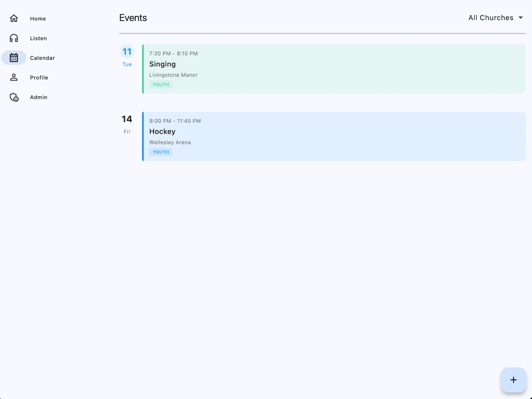Go to Listen menu label
Viewport: 532px width, 399px height.
[x=38, y=38]
